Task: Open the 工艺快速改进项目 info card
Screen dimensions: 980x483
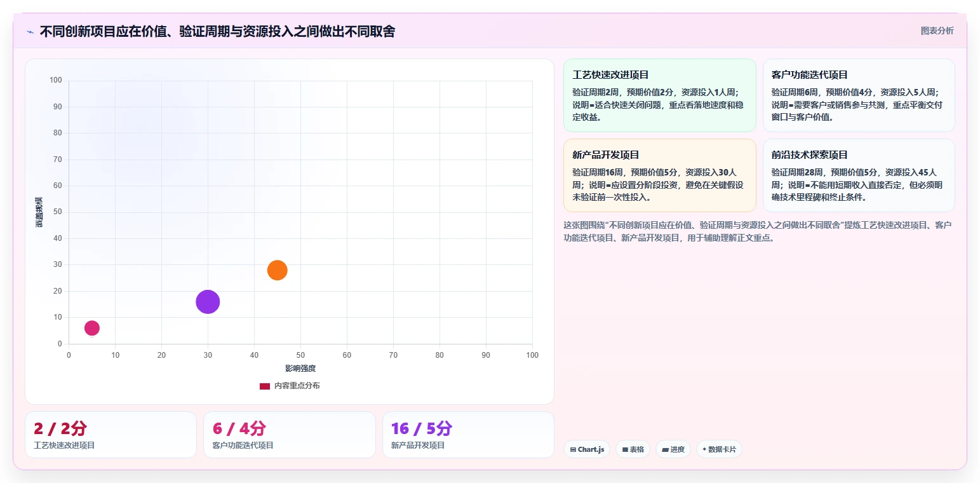Action: pos(660,95)
